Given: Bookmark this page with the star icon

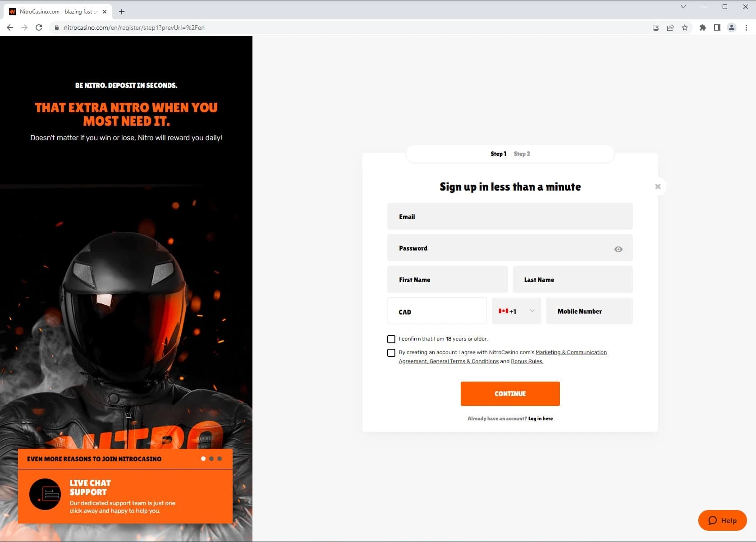Looking at the screenshot, I should pyautogui.click(x=685, y=27).
